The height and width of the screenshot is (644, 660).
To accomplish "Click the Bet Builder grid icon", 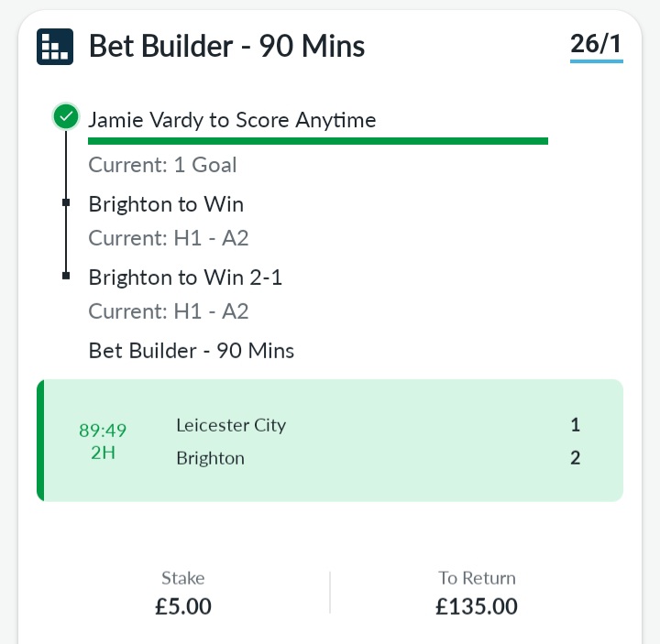I will (x=55, y=47).
